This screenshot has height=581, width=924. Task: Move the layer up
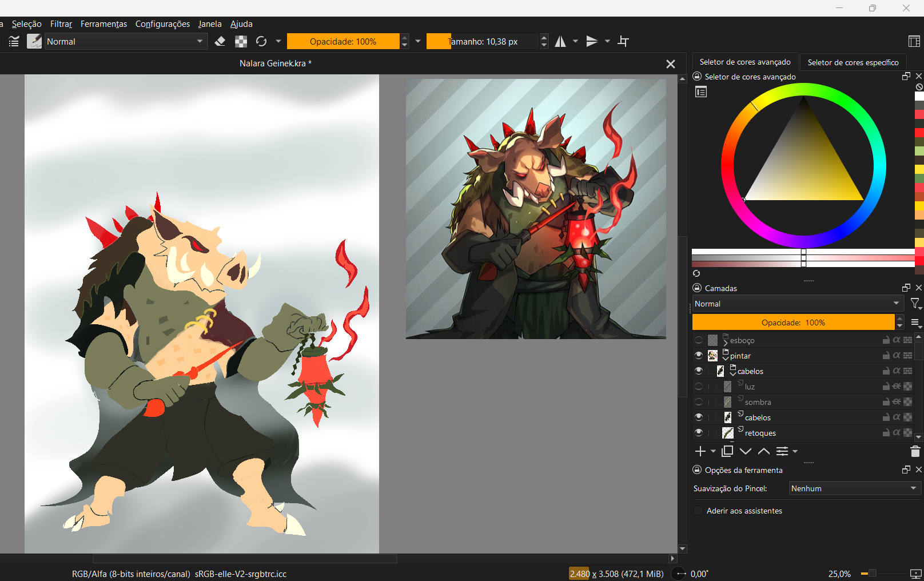click(x=764, y=451)
